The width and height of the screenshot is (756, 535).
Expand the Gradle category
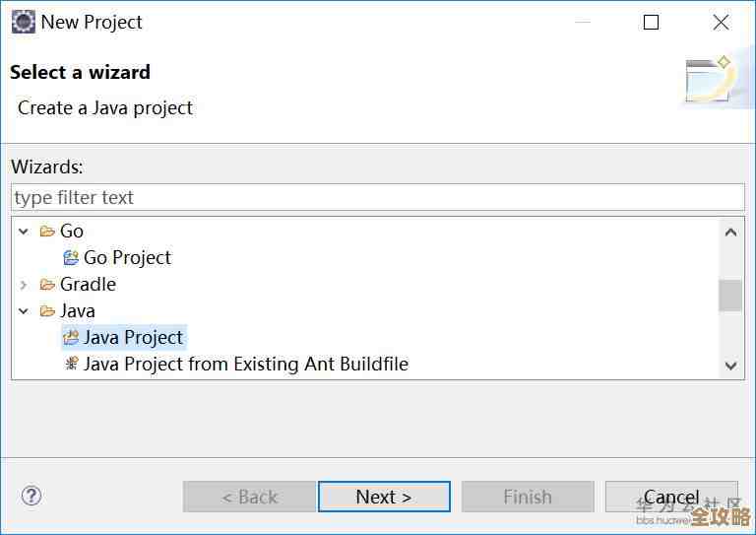point(24,285)
